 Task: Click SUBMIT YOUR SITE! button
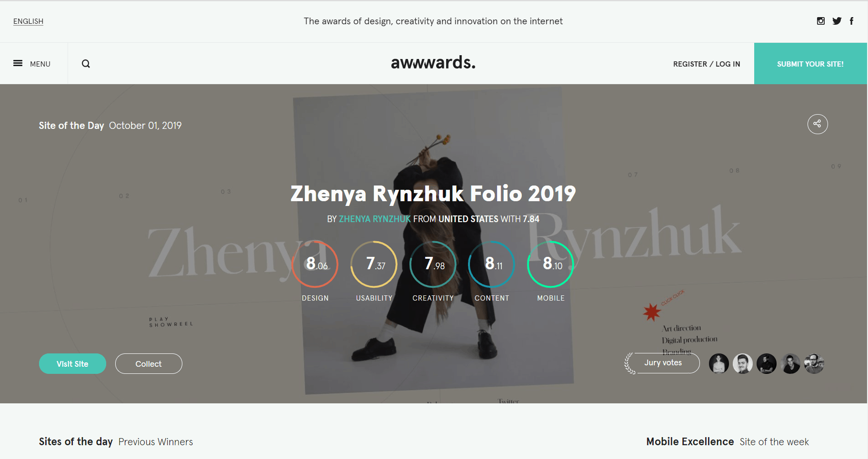[810, 64]
